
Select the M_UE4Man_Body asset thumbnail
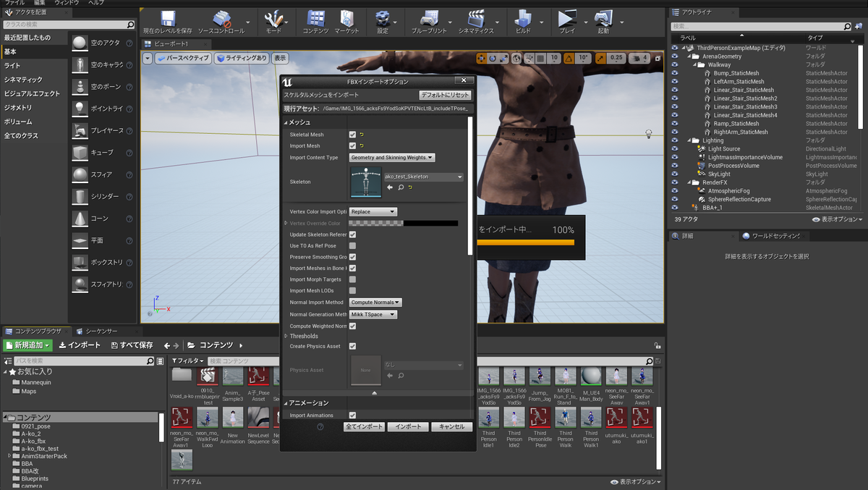click(592, 377)
